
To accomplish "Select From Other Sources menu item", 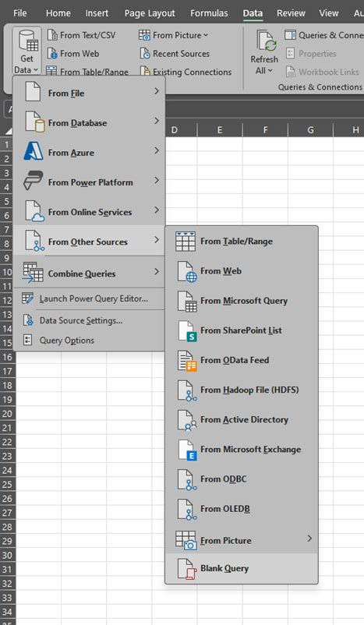I will tap(90, 241).
